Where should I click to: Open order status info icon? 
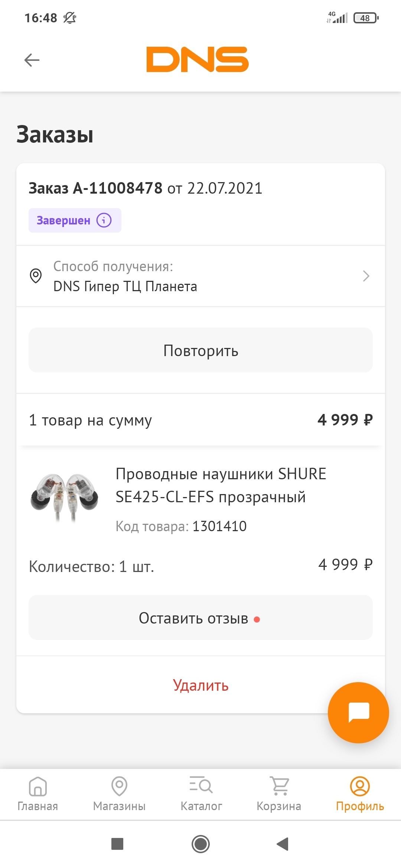104,220
